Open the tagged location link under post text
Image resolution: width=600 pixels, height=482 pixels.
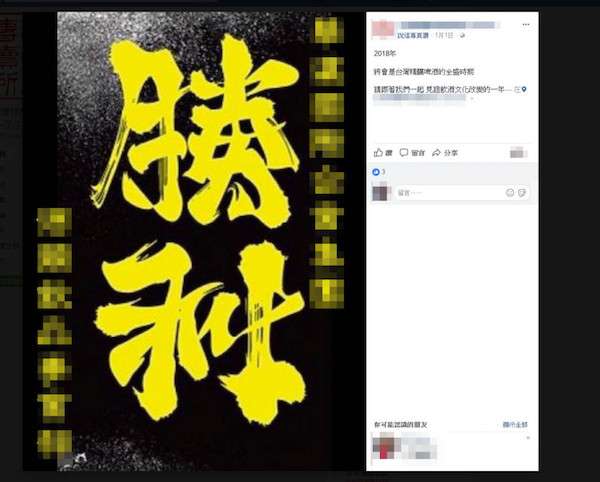pyautogui.click(x=419, y=98)
